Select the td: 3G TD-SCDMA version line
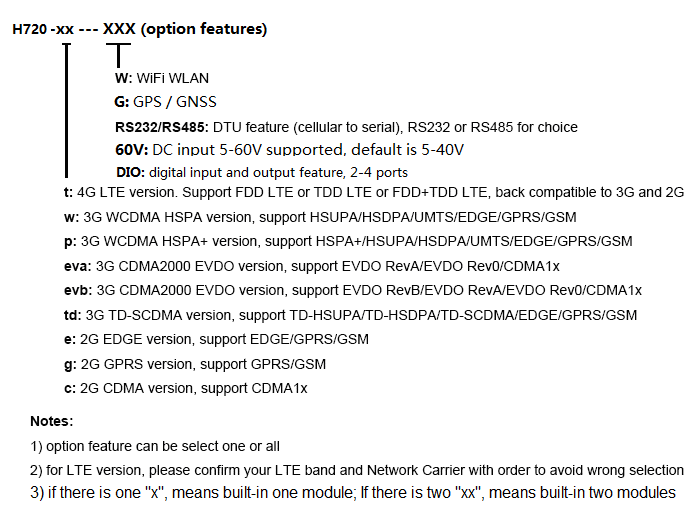 point(350,315)
